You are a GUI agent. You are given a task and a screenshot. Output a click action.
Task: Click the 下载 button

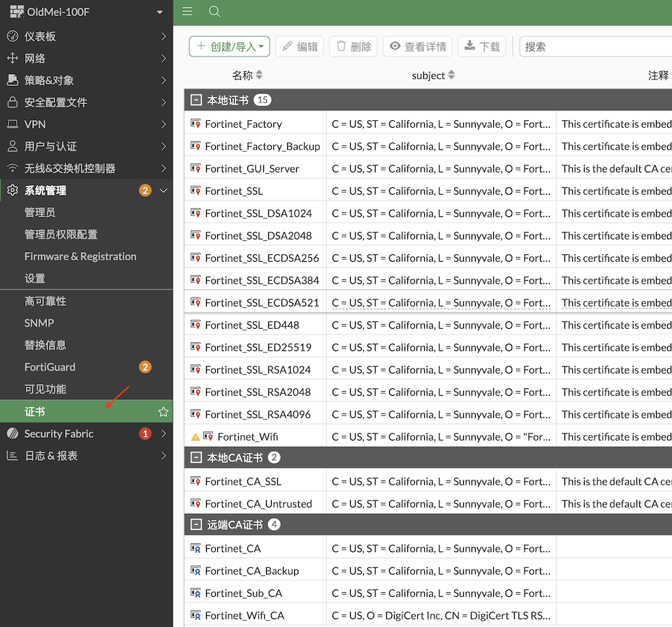(x=482, y=46)
